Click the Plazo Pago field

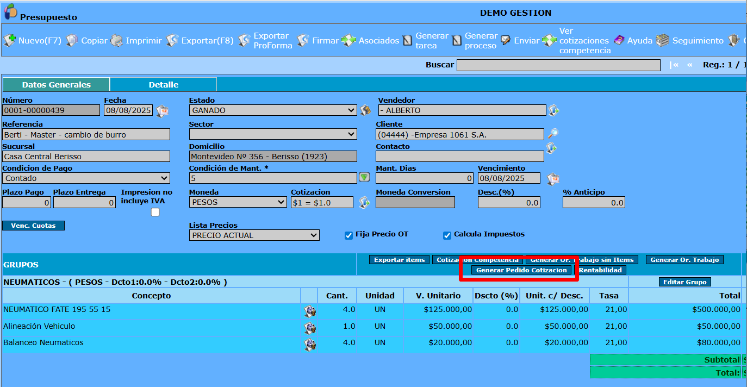coord(27,203)
